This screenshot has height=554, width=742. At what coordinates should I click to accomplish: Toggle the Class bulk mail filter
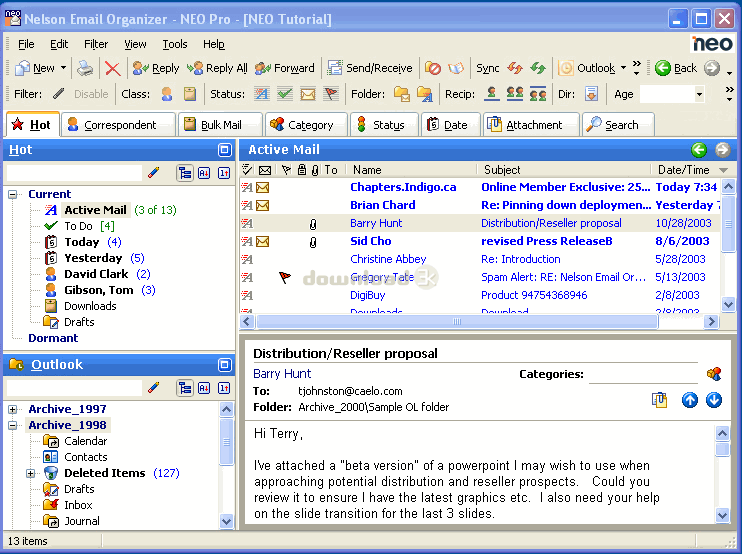point(190,94)
